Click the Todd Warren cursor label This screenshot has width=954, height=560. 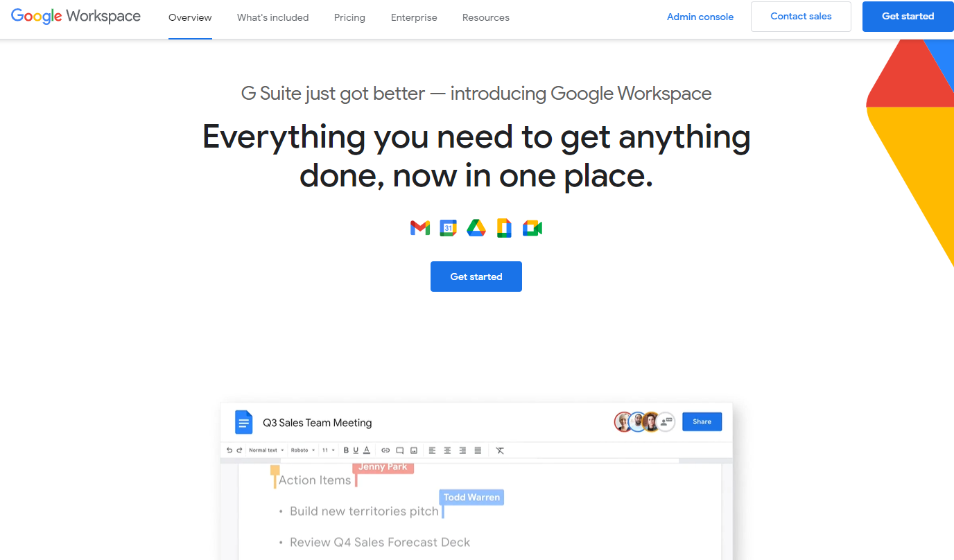click(x=471, y=497)
